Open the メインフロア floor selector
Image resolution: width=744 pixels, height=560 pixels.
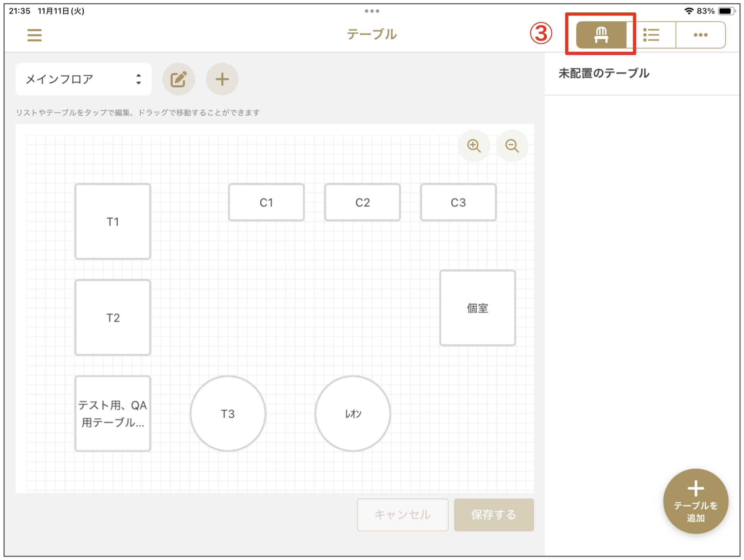coord(71,79)
